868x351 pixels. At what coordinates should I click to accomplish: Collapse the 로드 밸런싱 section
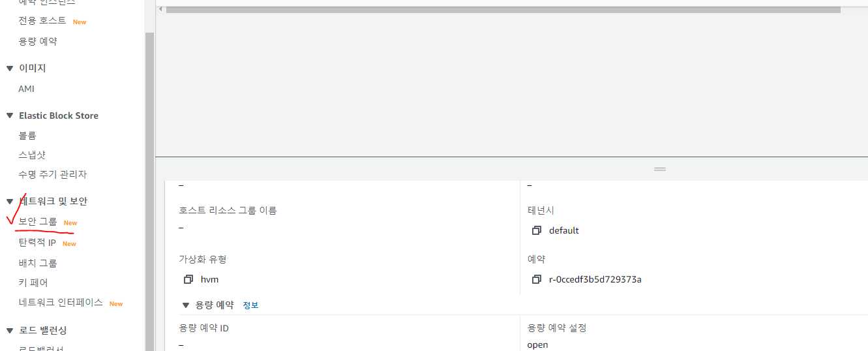(10, 331)
